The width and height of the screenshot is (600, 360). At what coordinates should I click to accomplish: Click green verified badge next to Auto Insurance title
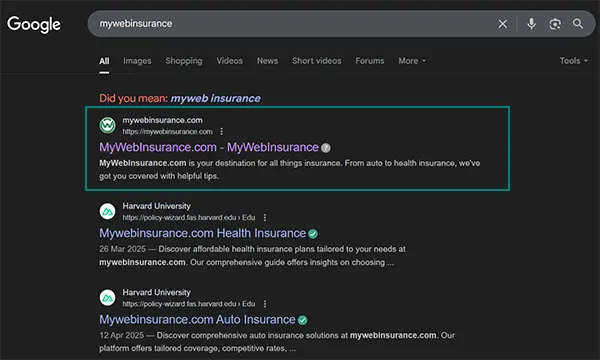[303, 320]
